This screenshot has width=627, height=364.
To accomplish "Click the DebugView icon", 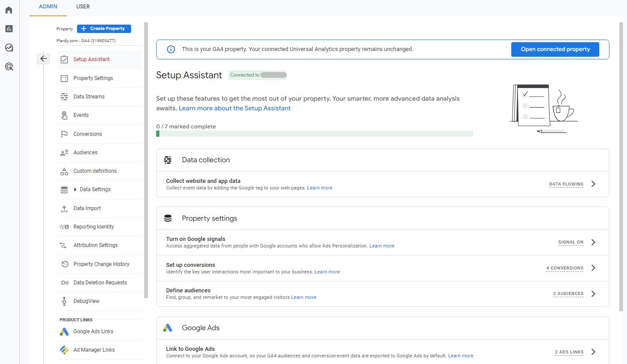I will pyautogui.click(x=64, y=301).
